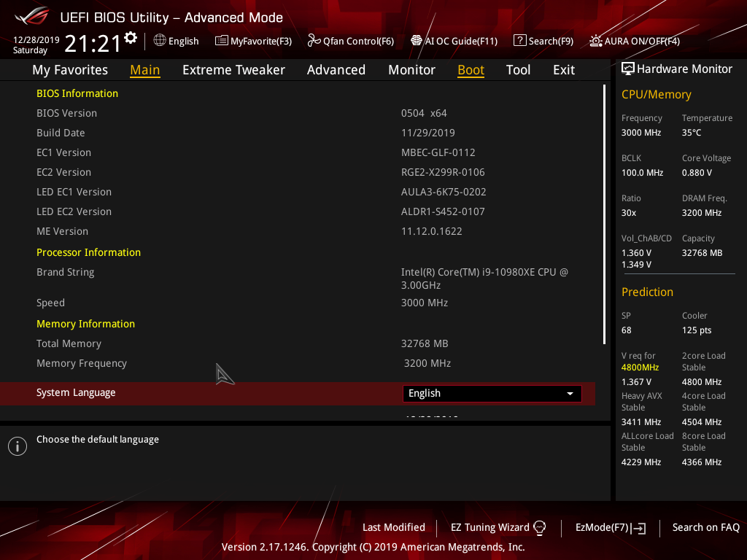The height and width of the screenshot is (560, 747).
Task: Open Search(F9)
Action: pos(543,41)
